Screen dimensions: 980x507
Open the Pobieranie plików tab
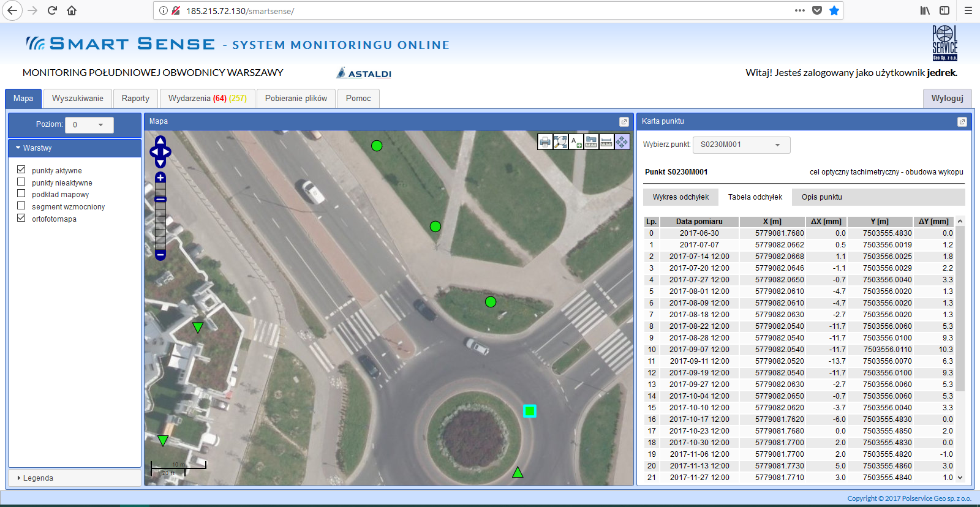(x=296, y=99)
